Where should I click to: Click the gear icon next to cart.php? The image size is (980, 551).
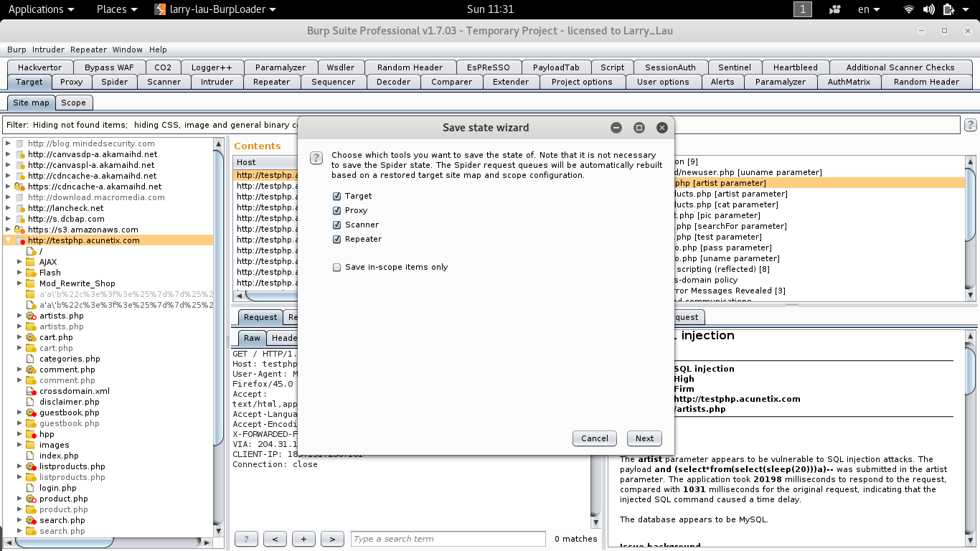[31, 337]
